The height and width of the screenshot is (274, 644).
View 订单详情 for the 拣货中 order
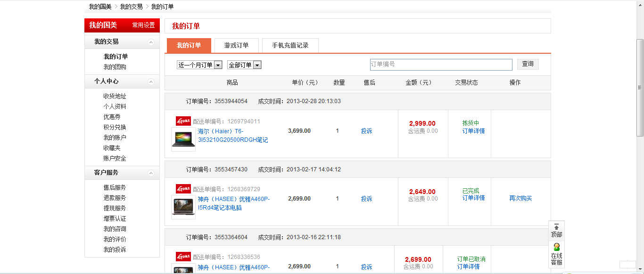[x=473, y=131]
